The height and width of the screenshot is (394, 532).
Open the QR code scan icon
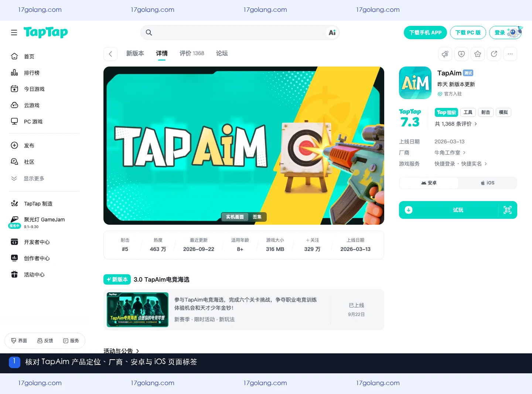tap(508, 210)
